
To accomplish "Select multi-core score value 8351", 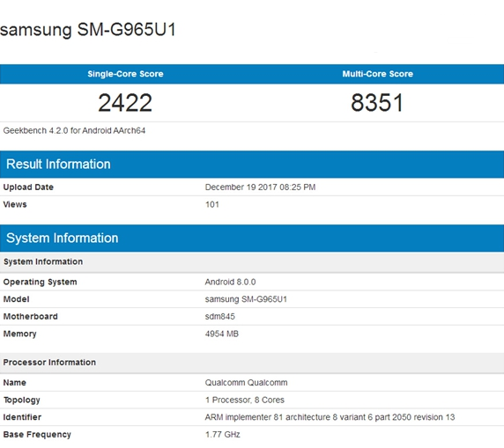I will 377,103.
